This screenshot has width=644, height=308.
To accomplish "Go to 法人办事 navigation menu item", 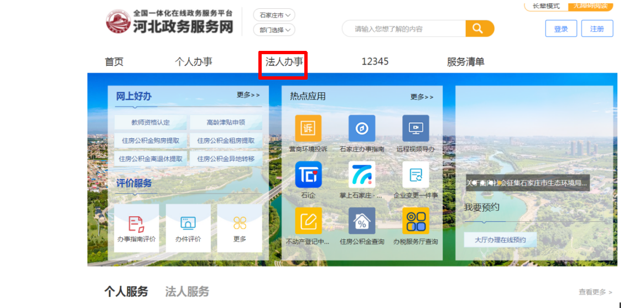I will 284,62.
